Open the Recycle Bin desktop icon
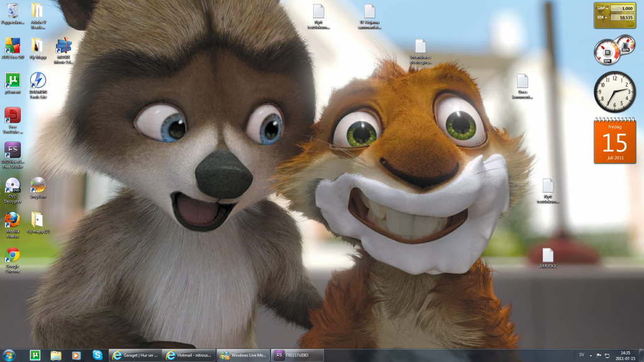 13,11
